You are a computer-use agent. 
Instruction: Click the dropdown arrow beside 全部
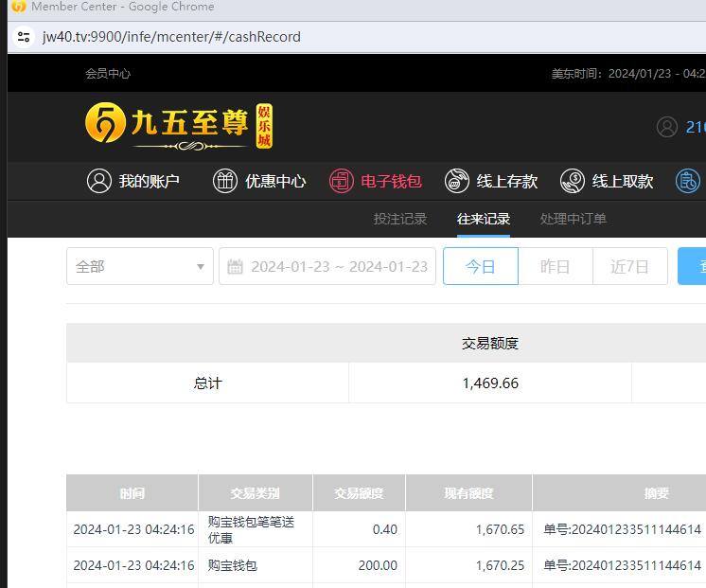201,267
